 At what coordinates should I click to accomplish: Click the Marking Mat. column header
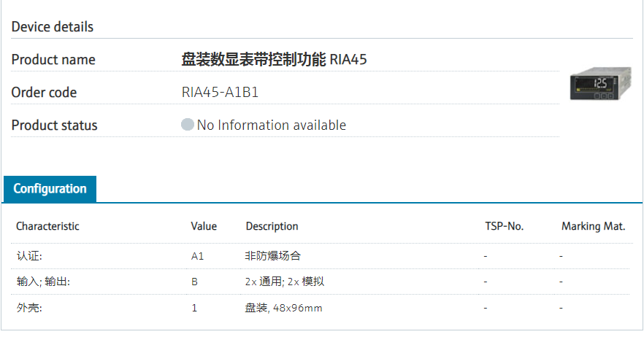[x=593, y=226]
